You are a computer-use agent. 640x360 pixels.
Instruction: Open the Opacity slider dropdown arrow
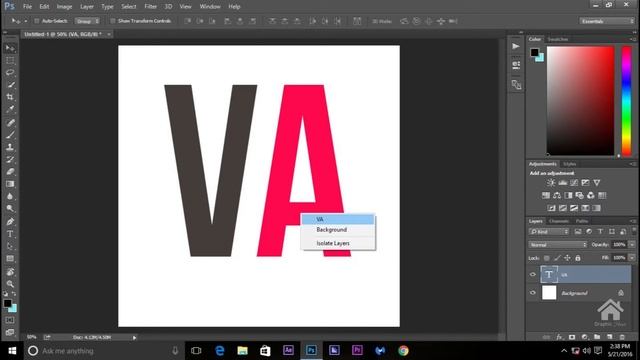click(x=632, y=244)
